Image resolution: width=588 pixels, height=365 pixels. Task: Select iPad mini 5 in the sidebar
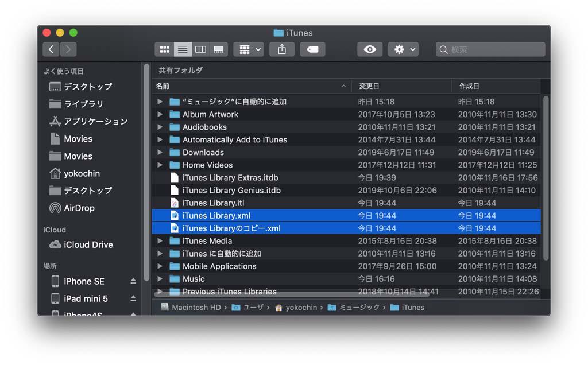tap(79, 298)
